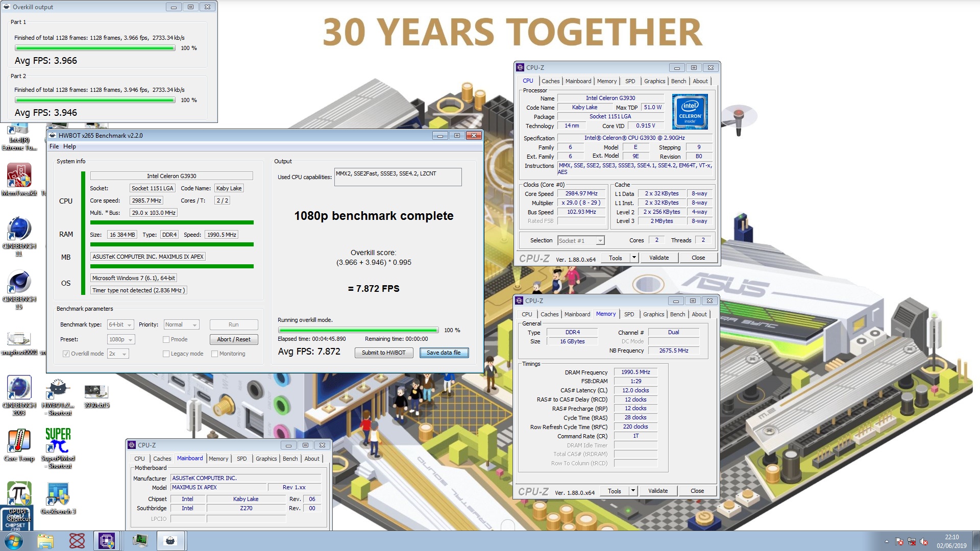Image resolution: width=980 pixels, height=551 pixels.
Task: Click the DRAM Frequency value 1990.5 MHz
Action: click(635, 372)
